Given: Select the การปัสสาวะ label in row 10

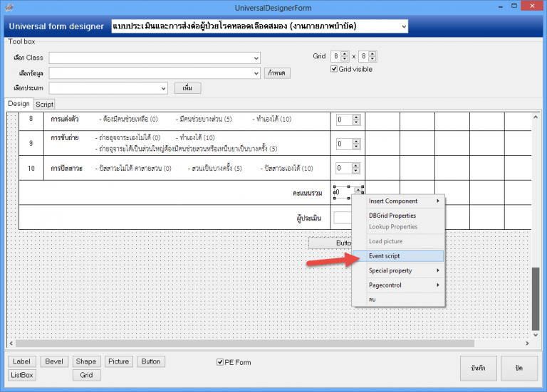Looking at the screenshot, I should tap(67, 169).
